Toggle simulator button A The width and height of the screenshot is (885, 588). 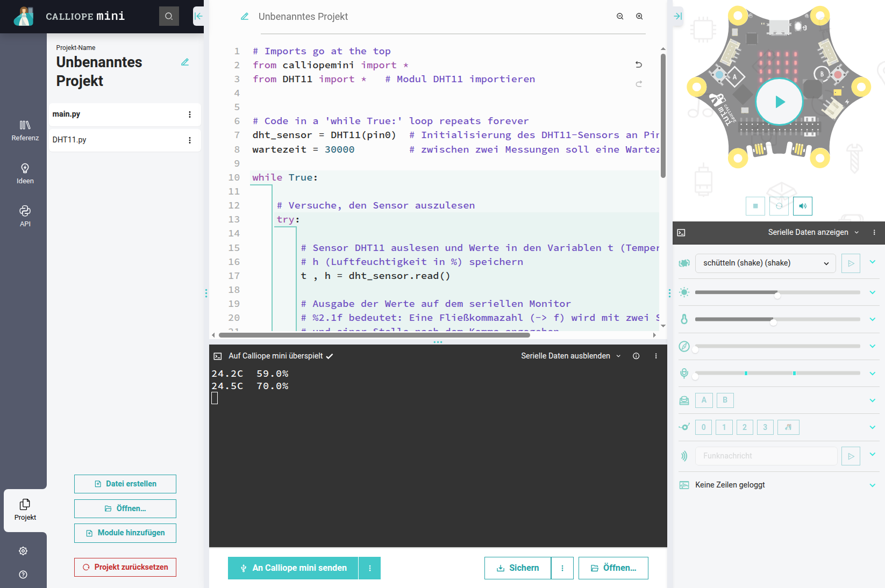click(704, 400)
